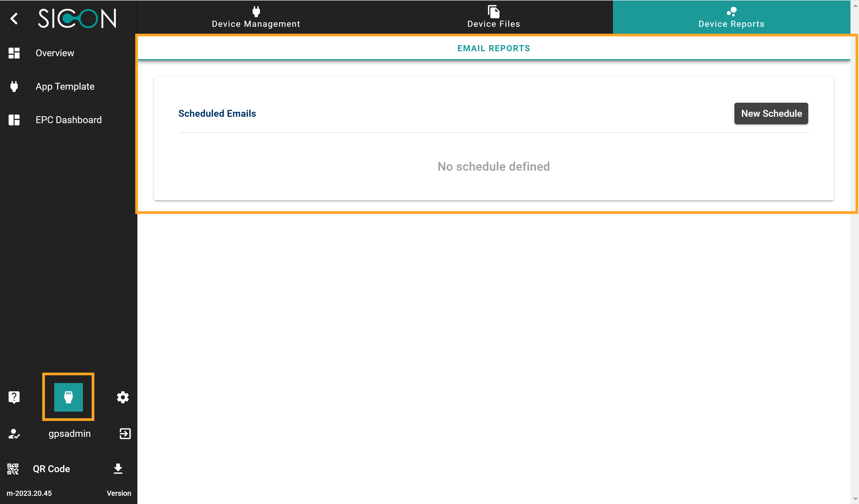The width and height of the screenshot is (859, 504).
Task: Click the EPC Dashboard layout icon
Action: 14,120
